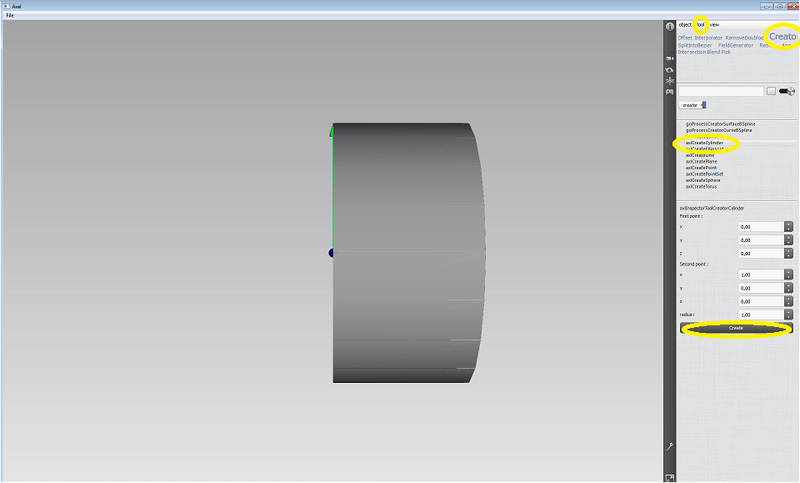Image resolution: width=800 pixels, height=483 pixels.
Task: Click the First point x spinner arrows
Action: pyautogui.click(x=788, y=227)
